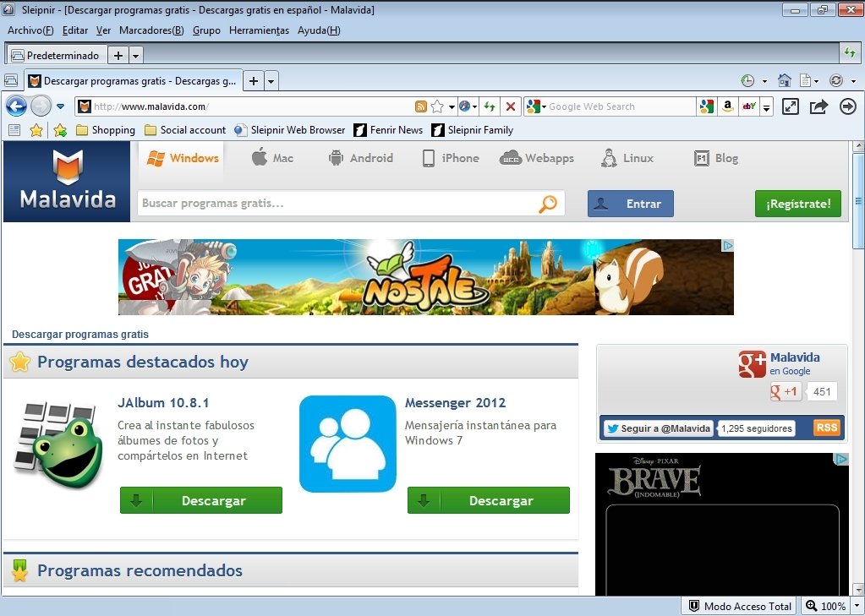865x616 pixels.
Task: Click the yellow favorites star on the bookmarks bar
Action: point(36,130)
